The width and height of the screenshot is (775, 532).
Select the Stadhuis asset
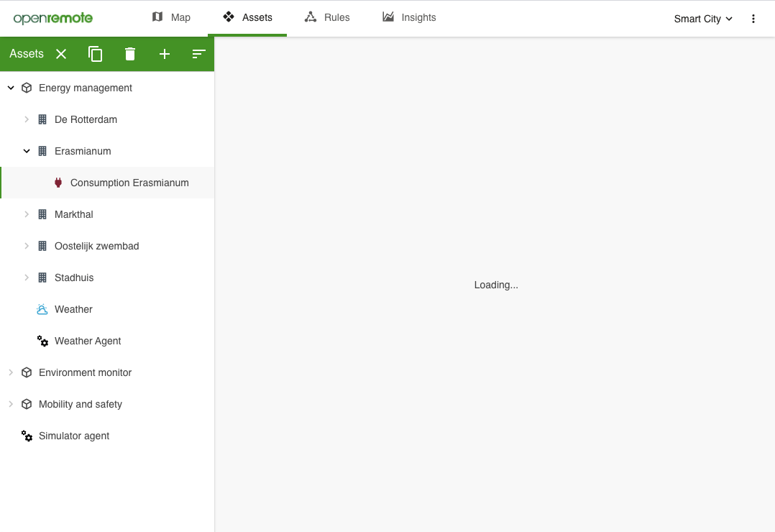[x=107, y=278]
